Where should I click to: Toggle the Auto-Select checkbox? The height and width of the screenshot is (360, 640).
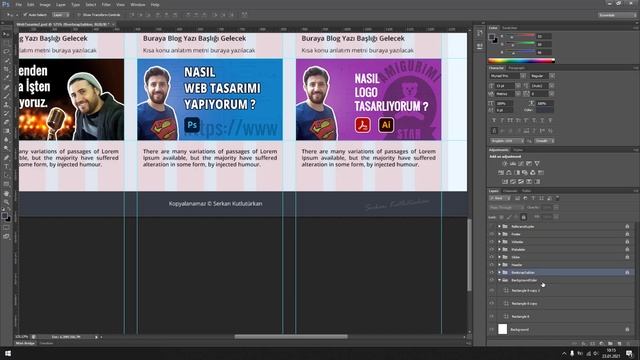click(x=25, y=15)
